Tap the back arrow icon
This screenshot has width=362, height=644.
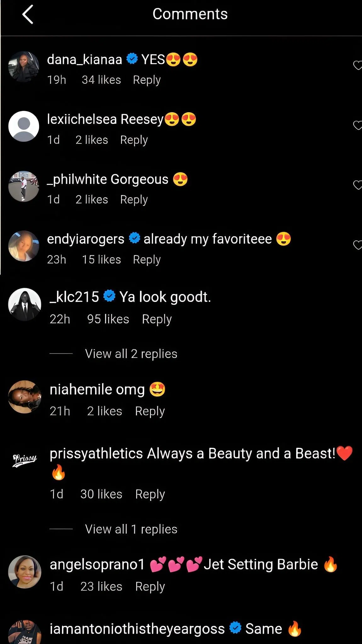click(x=28, y=14)
